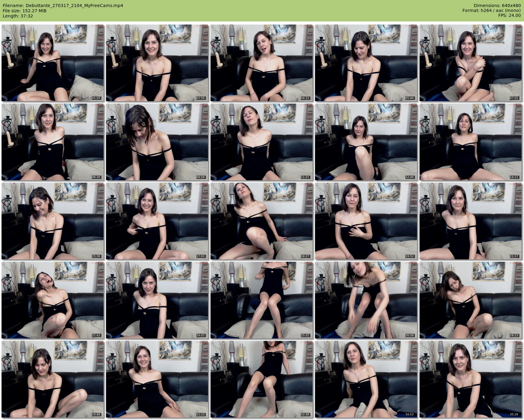
Task: Open the thumbnail marked 31:13
Action: [x=157, y=379]
